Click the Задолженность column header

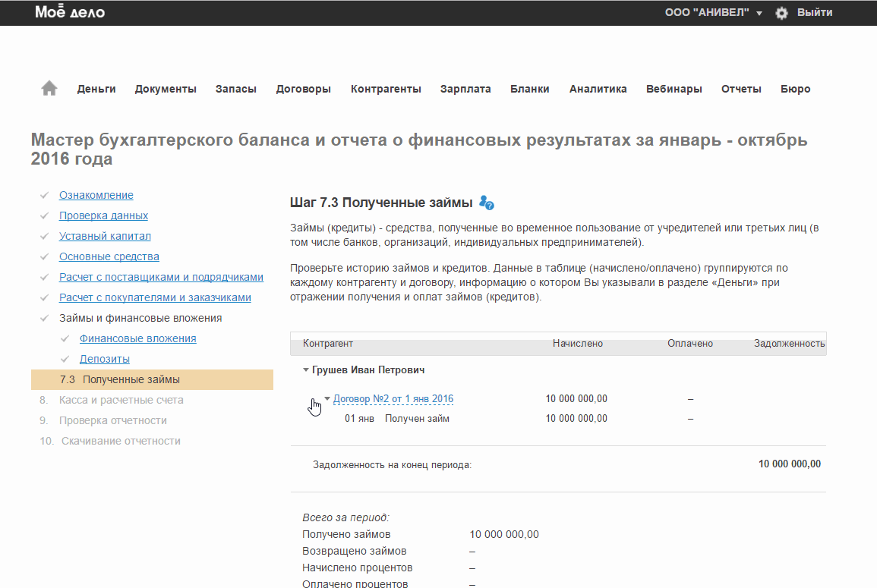pyautogui.click(x=789, y=343)
